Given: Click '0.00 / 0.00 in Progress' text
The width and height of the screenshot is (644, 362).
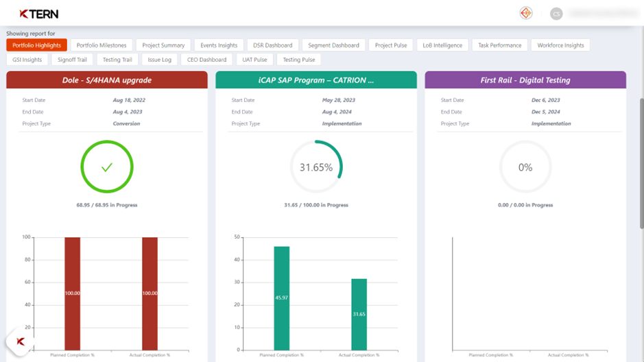Looking at the screenshot, I should [525, 205].
